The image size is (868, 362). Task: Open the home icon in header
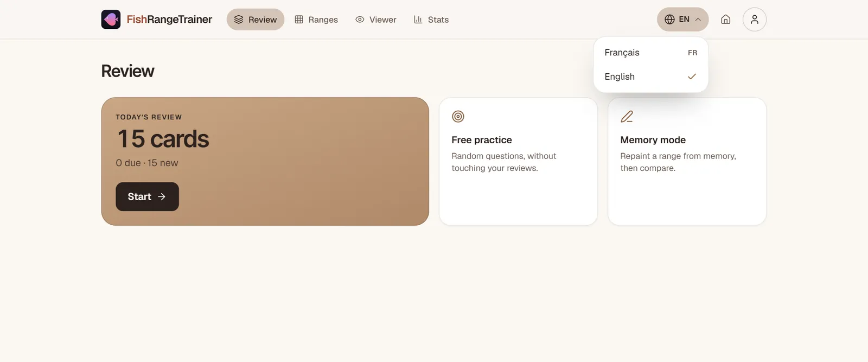(x=725, y=20)
